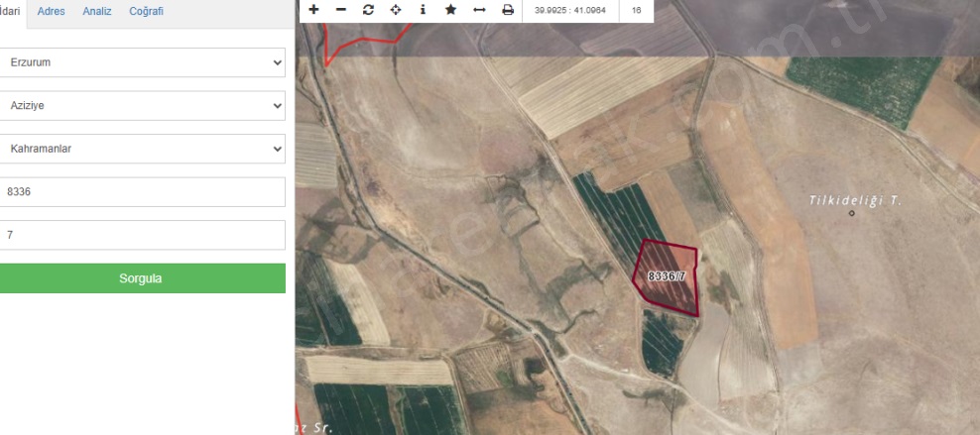The width and height of the screenshot is (980, 435).
Task: Open the Erzurum province dropdown
Action: click(143, 62)
